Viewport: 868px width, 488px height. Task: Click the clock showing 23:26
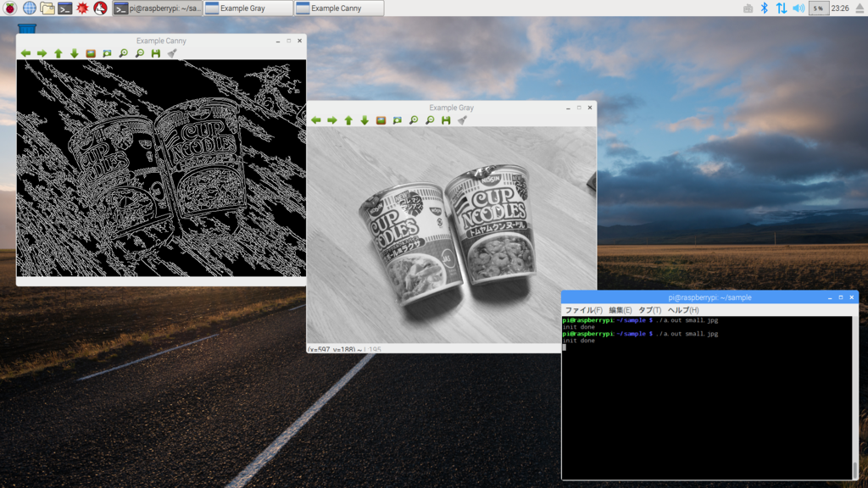[x=840, y=8]
